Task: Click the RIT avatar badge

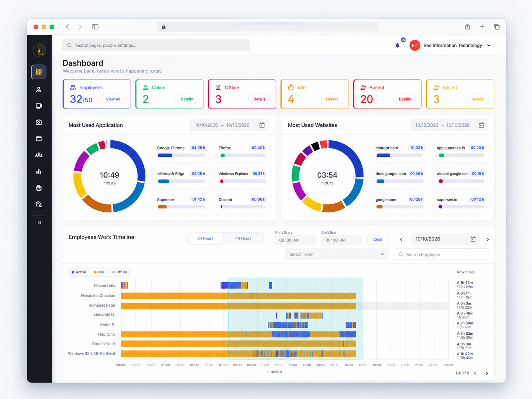Action: 415,46
